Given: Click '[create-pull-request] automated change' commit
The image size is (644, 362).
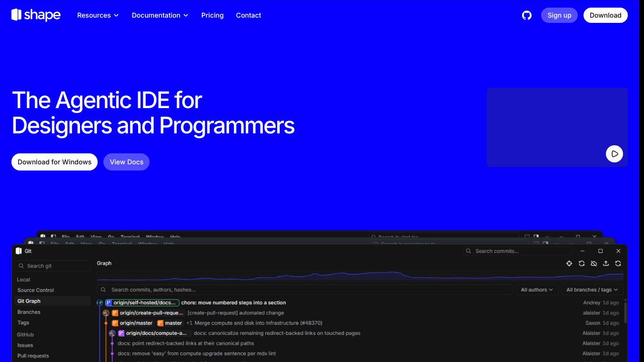Looking at the screenshot, I should click(x=236, y=313).
